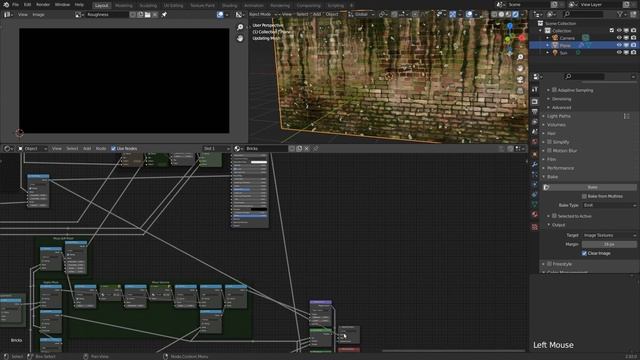Open the Blender logo menu

pyautogui.click(x=6, y=4)
